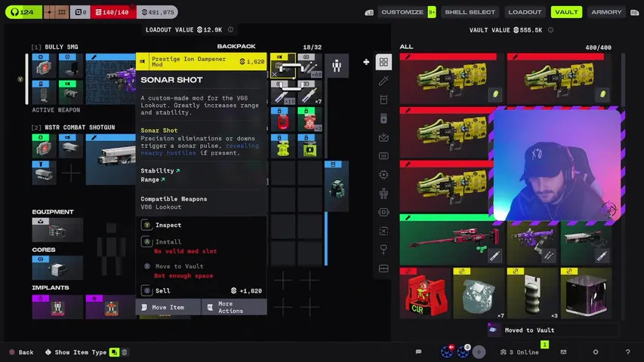
Task: Select the second purple implant slot
Action: click(x=110, y=307)
